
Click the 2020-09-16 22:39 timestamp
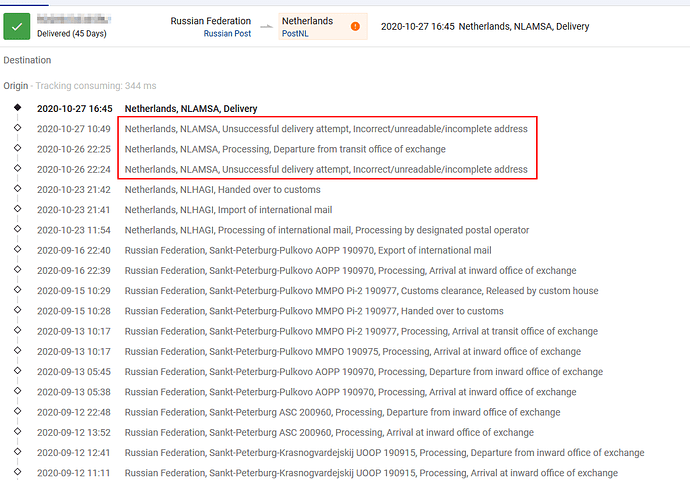pos(73,271)
